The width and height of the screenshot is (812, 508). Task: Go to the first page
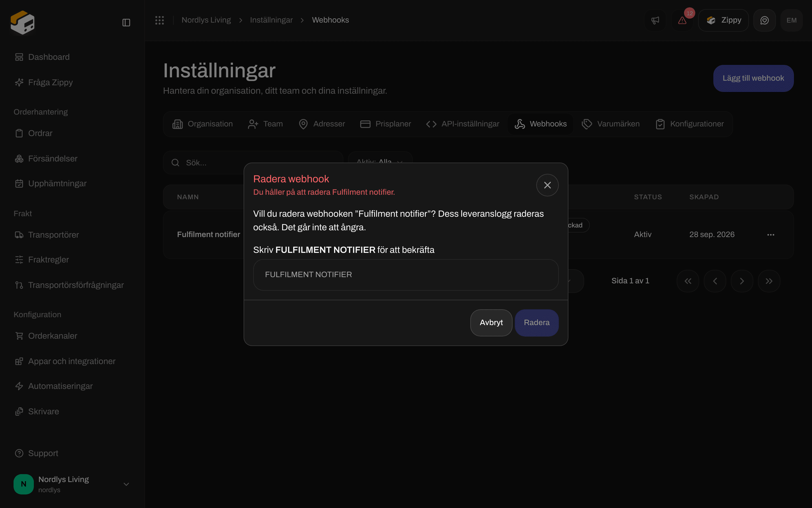point(688,281)
